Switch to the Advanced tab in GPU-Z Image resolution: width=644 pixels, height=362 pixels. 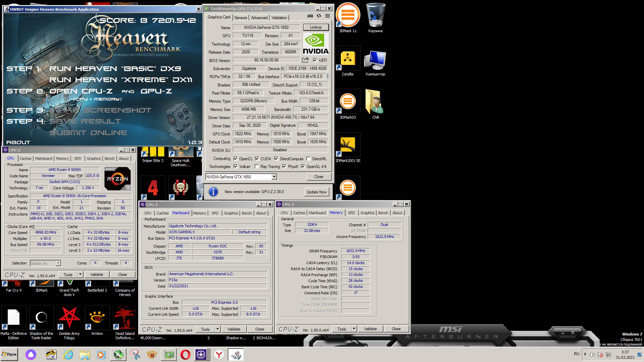pos(259,18)
